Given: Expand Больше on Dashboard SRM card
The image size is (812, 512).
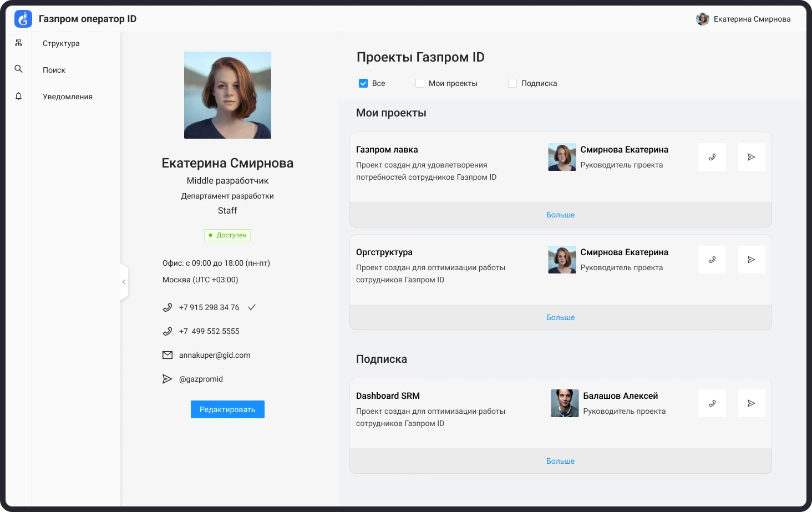Looking at the screenshot, I should tap(560, 461).
